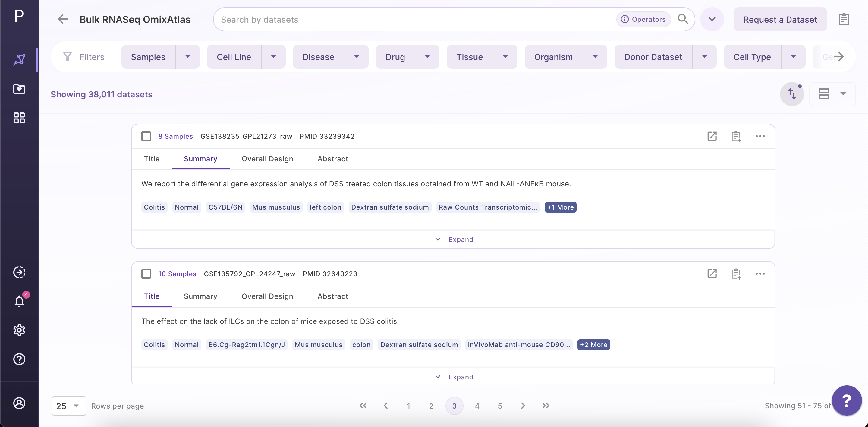Screen dimensions: 868x427
Task: Open the Organism filter dropdown
Action: (595, 57)
